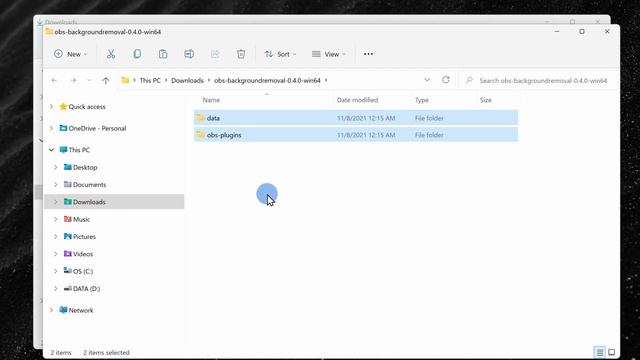The image size is (640, 360).
Task: Click the folder icon in address bar
Action: pos(125,80)
